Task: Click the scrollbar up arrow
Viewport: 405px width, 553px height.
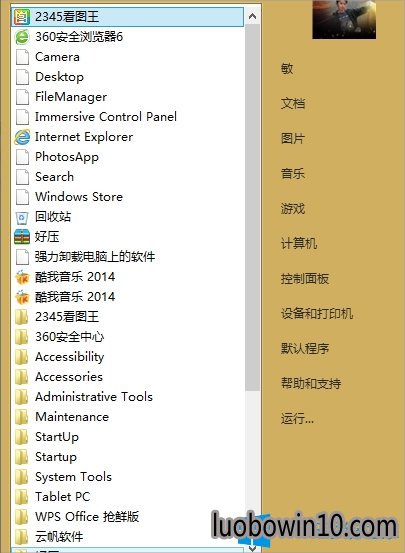Action: coord(252,16)
